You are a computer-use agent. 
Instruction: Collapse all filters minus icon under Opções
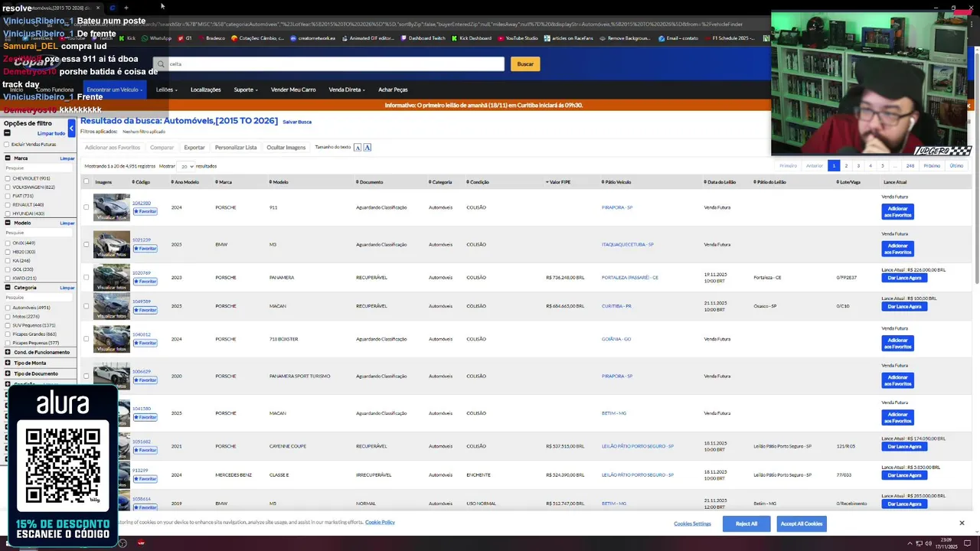tap(7, 133)
